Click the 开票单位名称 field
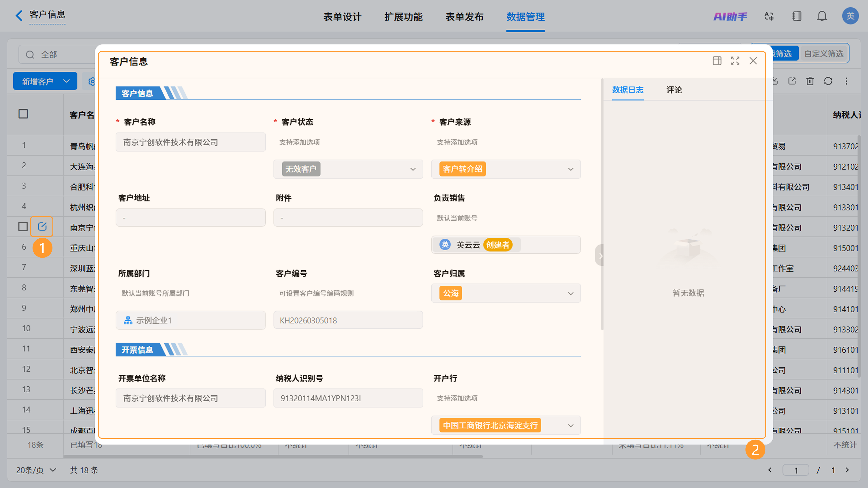The width and height of the screenshot is (868, 488). (x=191, y=398)
